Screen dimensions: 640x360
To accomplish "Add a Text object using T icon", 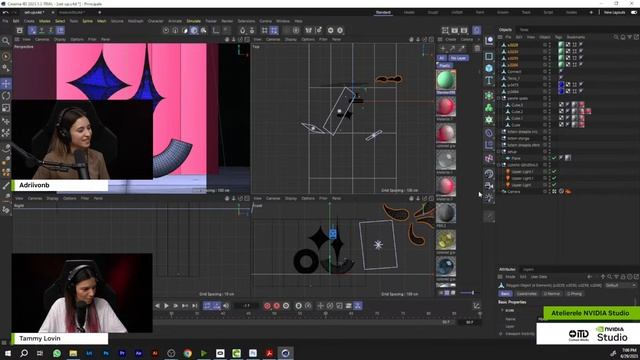I will 489,80.
